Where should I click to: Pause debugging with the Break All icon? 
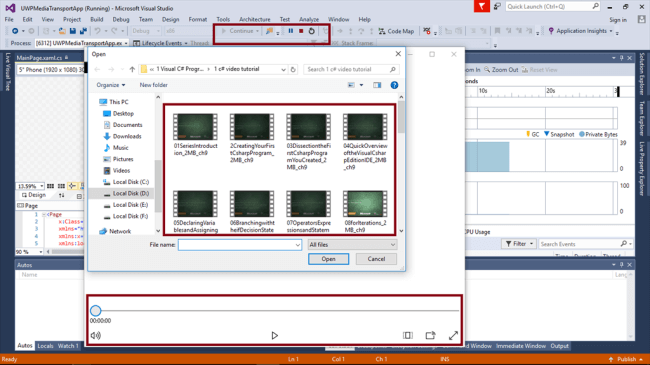(291, 31)
